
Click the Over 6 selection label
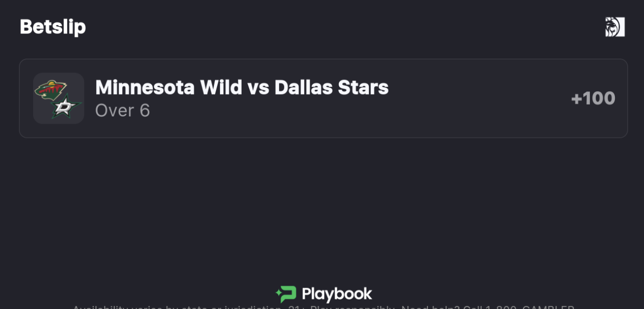tap(122, 111)
